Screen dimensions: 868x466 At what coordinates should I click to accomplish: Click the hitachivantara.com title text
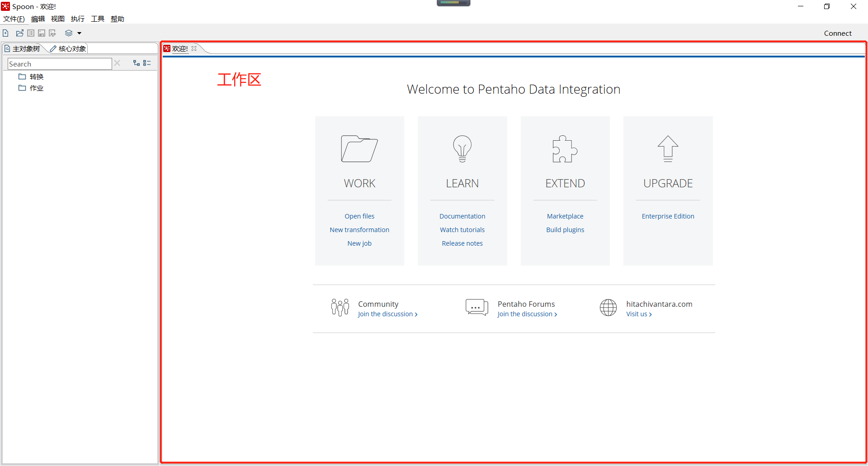click(659, 304)
